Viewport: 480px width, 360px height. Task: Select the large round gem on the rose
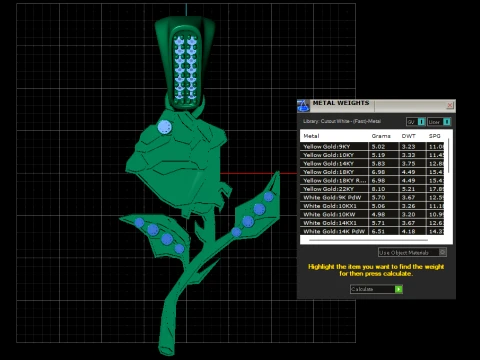pos(164,127)
